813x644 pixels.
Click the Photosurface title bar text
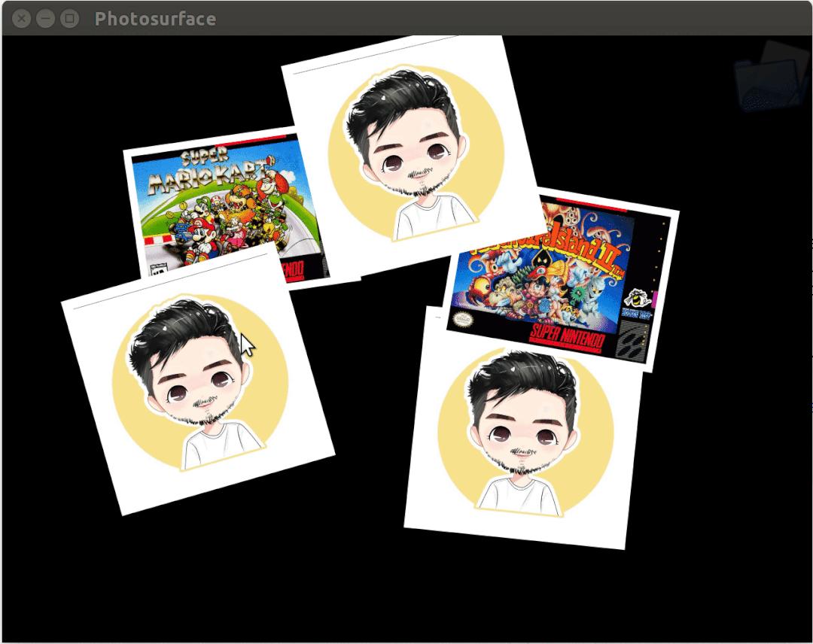click(155, 19)
